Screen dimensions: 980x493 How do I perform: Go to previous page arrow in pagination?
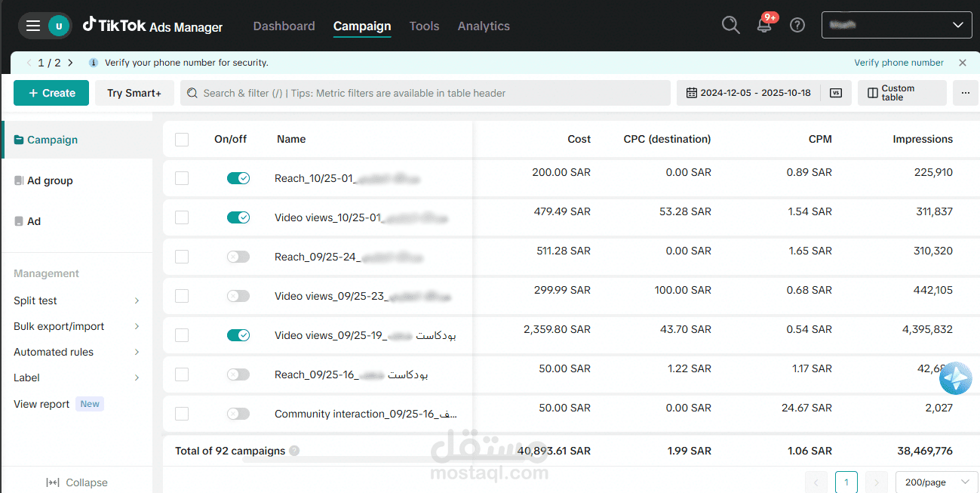tap(816, 482)
